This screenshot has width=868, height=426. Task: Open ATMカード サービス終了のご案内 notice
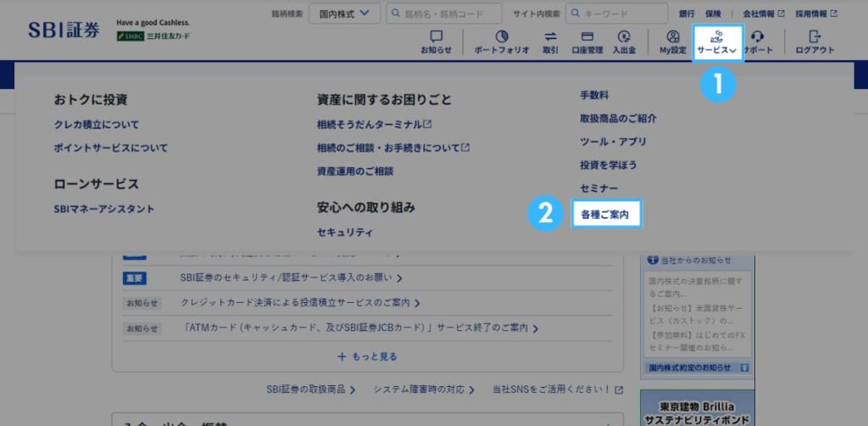359,328
